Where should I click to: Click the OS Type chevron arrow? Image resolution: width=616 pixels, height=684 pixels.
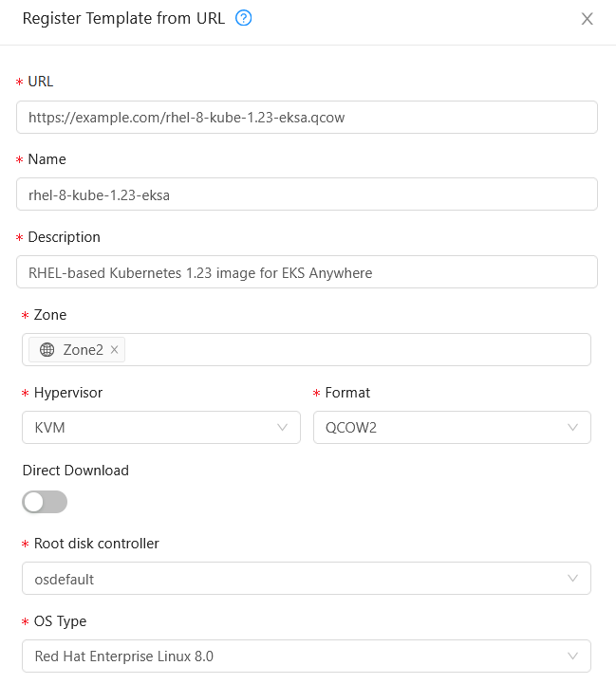pyautogui.click(x=573, y=656)
